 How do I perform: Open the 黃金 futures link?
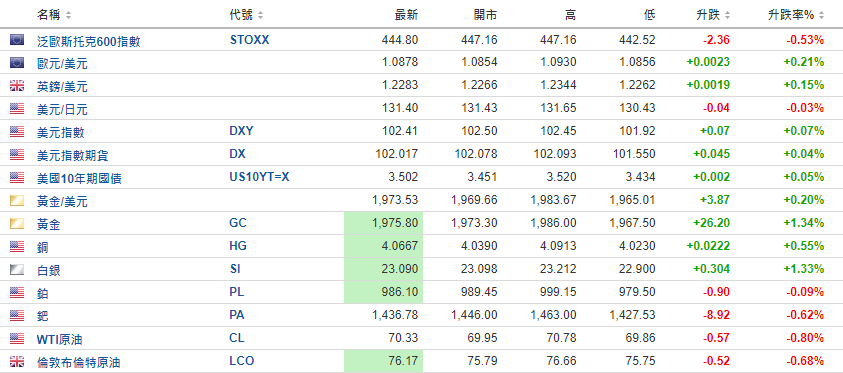[x=48, y=225]
